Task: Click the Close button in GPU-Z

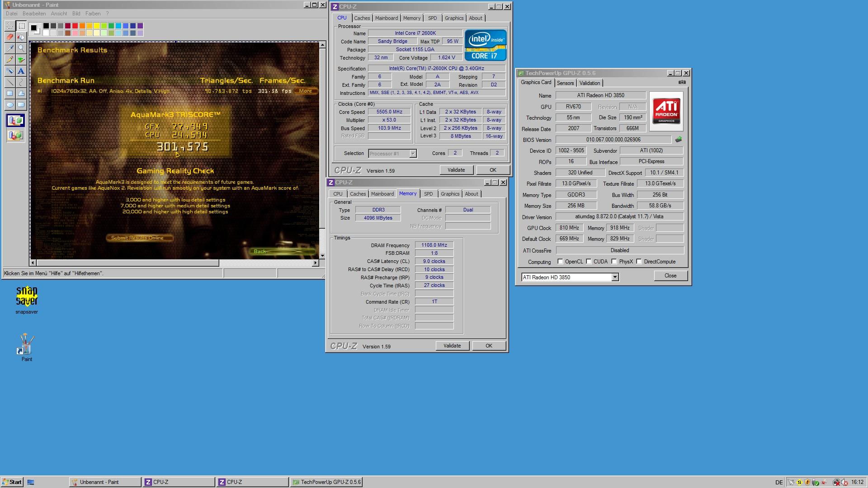Action: (670, 276)
